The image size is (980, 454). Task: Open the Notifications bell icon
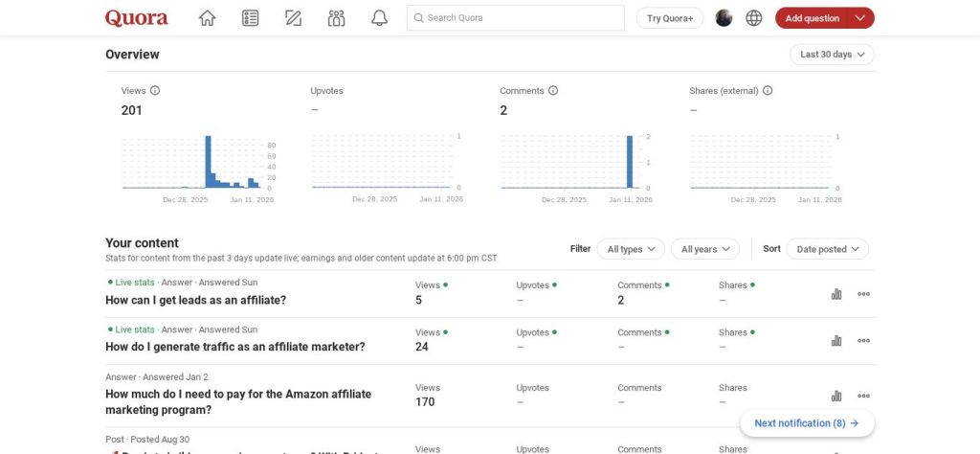379,18
